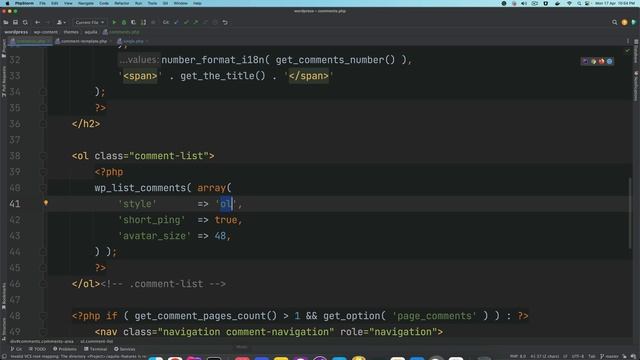Run the current file with green play
This screenshot has height=360, width=640.
(114, 22)
